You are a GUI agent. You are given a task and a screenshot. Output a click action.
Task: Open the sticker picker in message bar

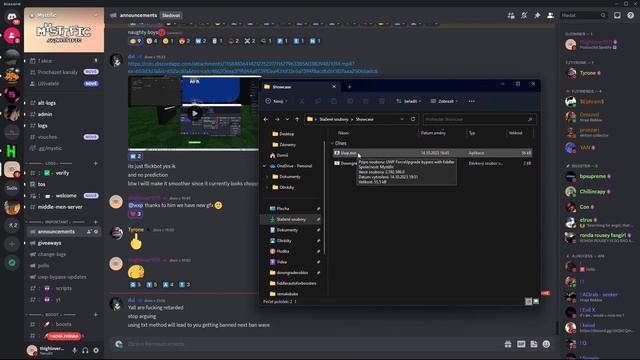(x=534, y=344)
